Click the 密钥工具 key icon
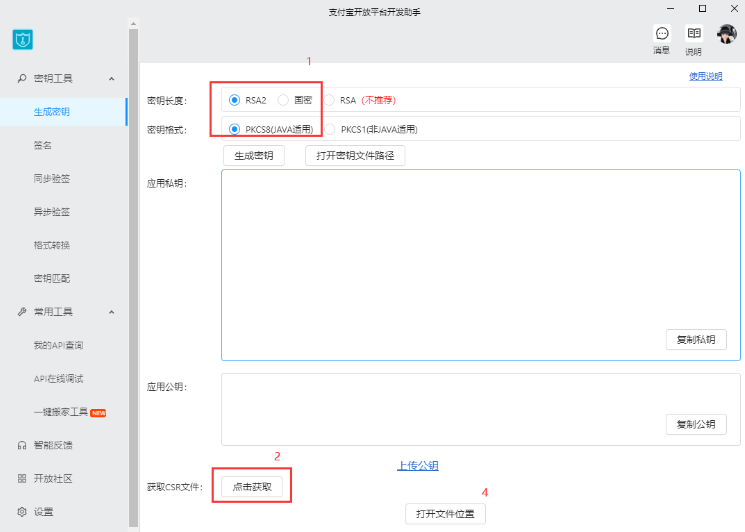The image size is (745, 532). pyautogui.click(x=22, y=78)
